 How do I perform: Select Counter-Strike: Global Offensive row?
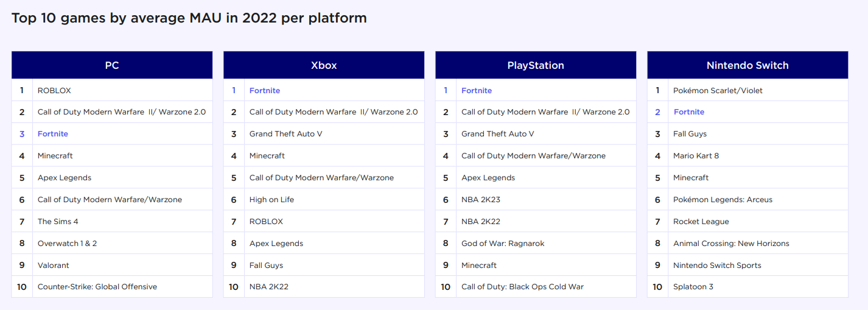click(97, 287)
